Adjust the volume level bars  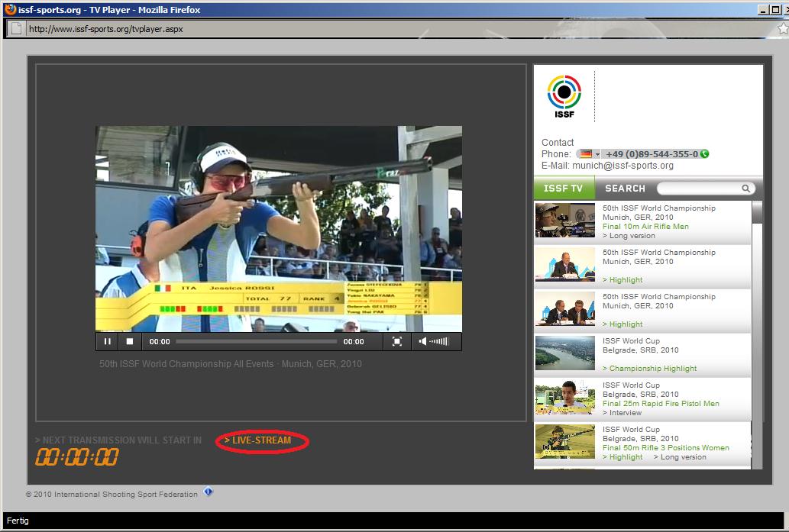point(439,342)
